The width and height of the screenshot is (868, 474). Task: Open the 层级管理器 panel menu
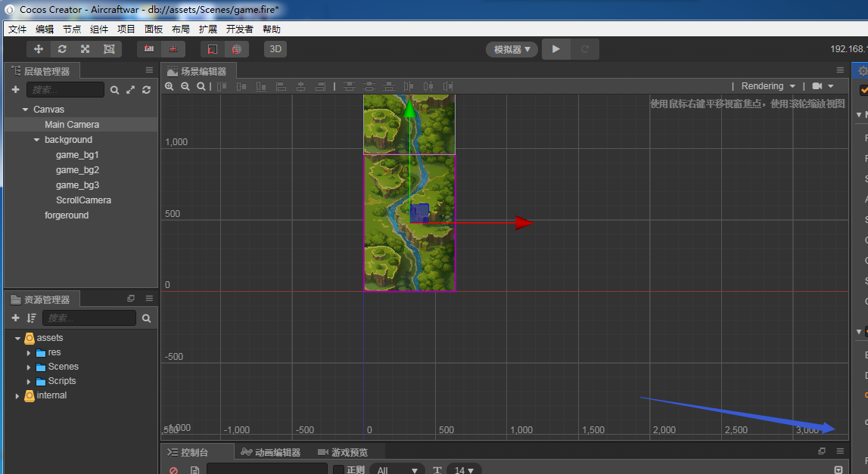(149, 70)
